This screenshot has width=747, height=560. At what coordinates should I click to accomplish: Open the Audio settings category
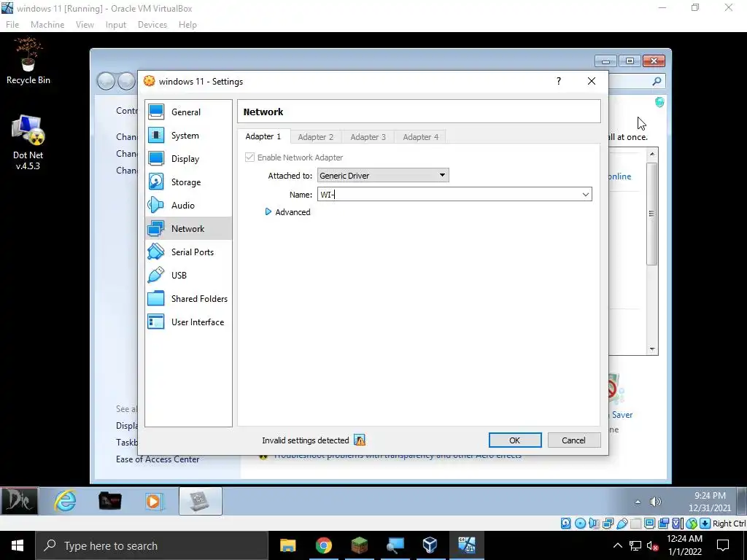pos(188,205)
